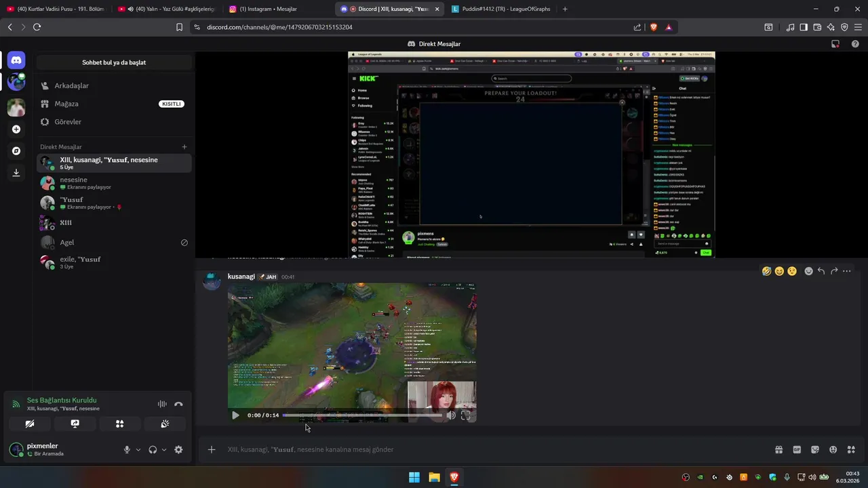The width and height of the screenshot is (868, 488).
Task: Open Discord inbox icon at top right
Action: point(835,44)
